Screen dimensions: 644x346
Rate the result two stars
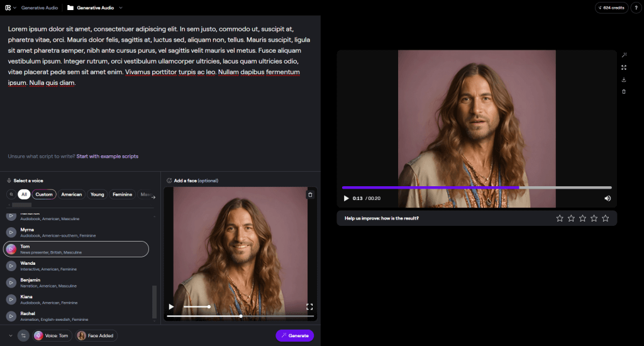571,218
